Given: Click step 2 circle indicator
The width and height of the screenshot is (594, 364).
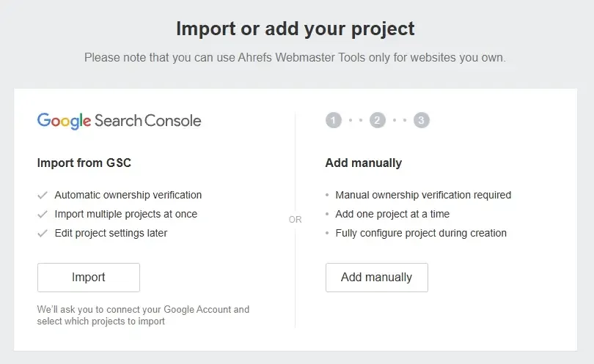Looking at the screenshot, I should pyautogui.click(x=378, y=120).
